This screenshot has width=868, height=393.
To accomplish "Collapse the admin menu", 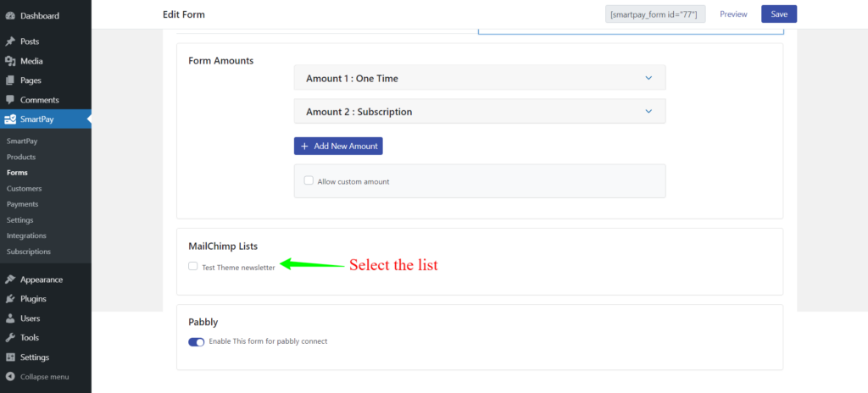I will 37,377.
